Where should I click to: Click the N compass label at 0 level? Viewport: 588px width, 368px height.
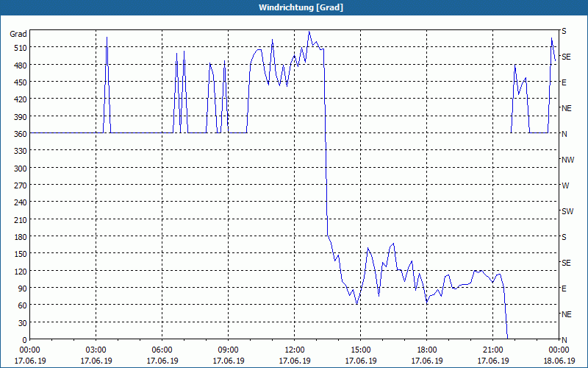click(564, 340)
